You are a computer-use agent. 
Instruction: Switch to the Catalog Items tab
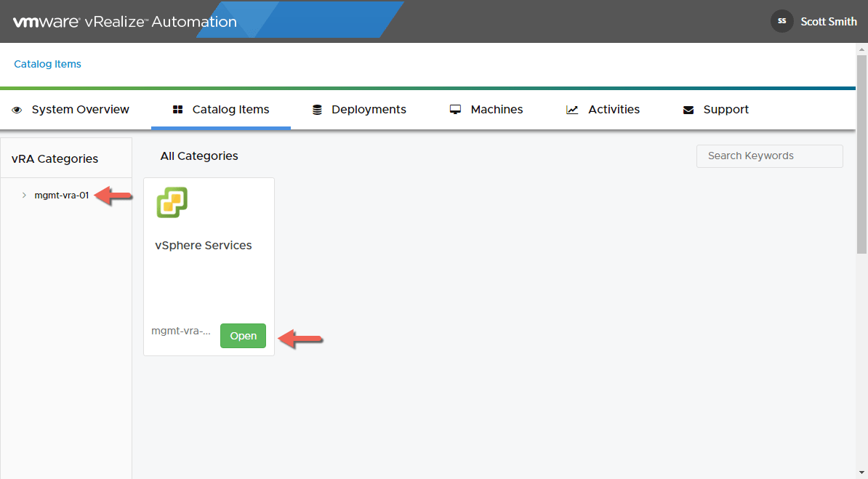(x=221, y=110)
